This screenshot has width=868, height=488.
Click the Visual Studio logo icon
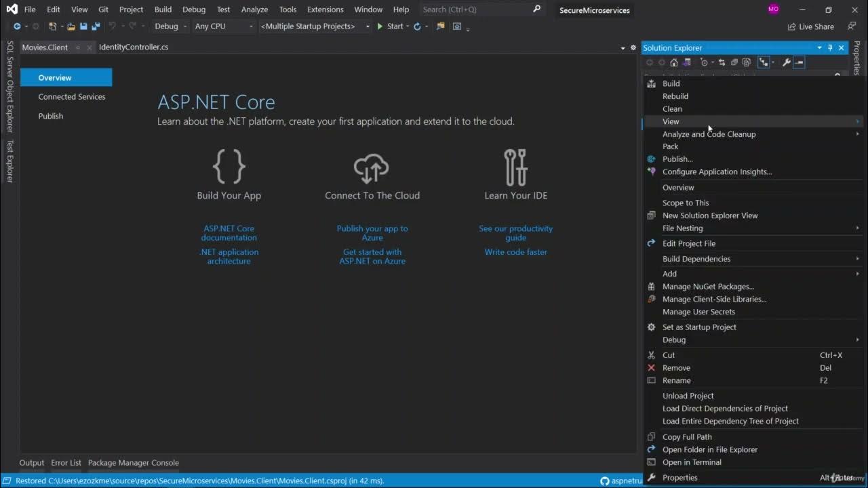[x=12, y=9]
